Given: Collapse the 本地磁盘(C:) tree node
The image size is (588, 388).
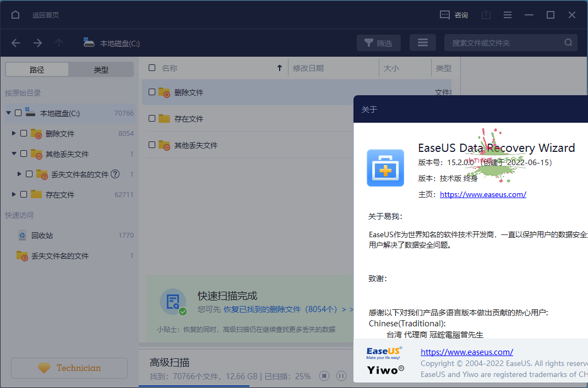Looking at the screenshot, I should [8, 113].
